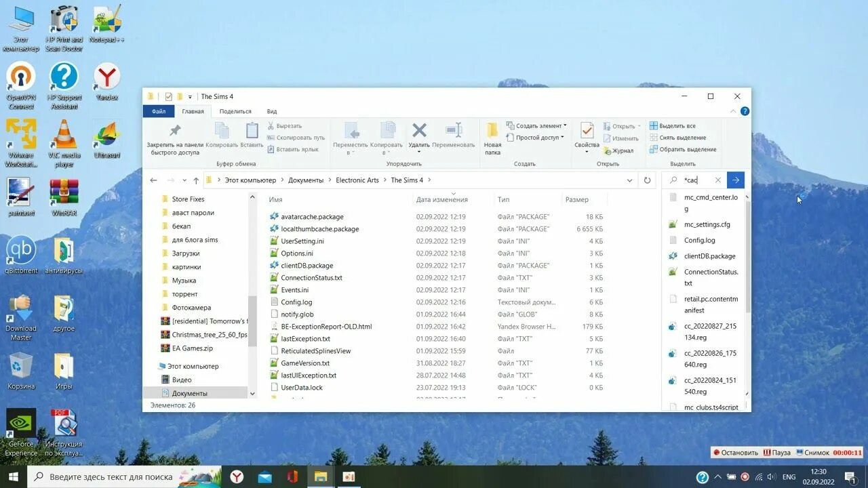This screenshot has height=488, width=868.
Task: Go up one folder level arrow
Action: [196, 180]
